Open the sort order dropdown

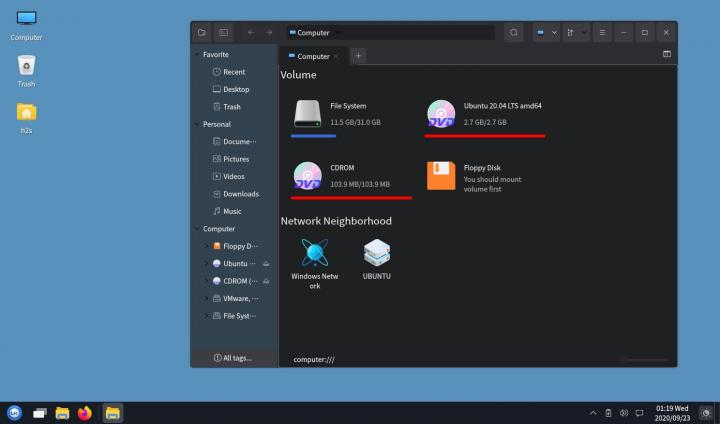pos(577,33)
